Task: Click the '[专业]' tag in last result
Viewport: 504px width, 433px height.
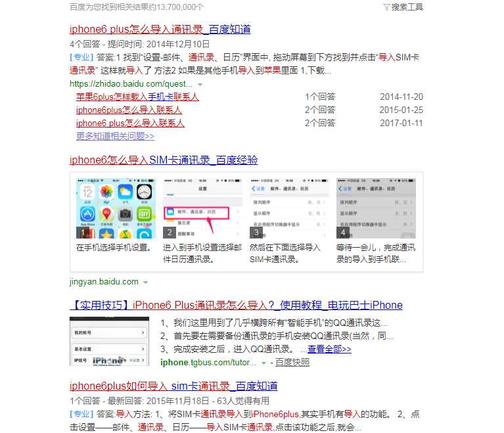Action: tap(81, 414)
